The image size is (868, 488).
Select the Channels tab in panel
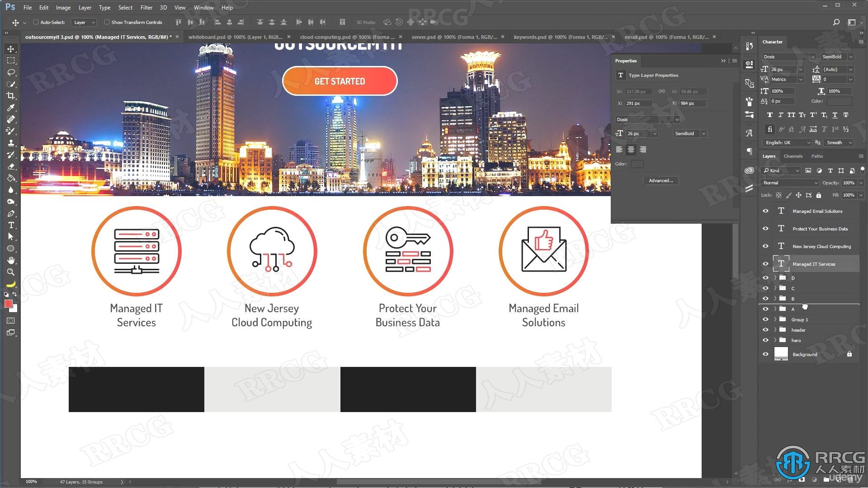tap(793, 156)
